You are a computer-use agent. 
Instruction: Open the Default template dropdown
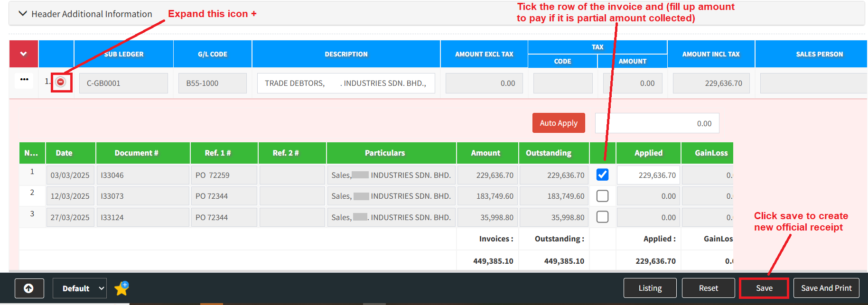tap(79, 288)
